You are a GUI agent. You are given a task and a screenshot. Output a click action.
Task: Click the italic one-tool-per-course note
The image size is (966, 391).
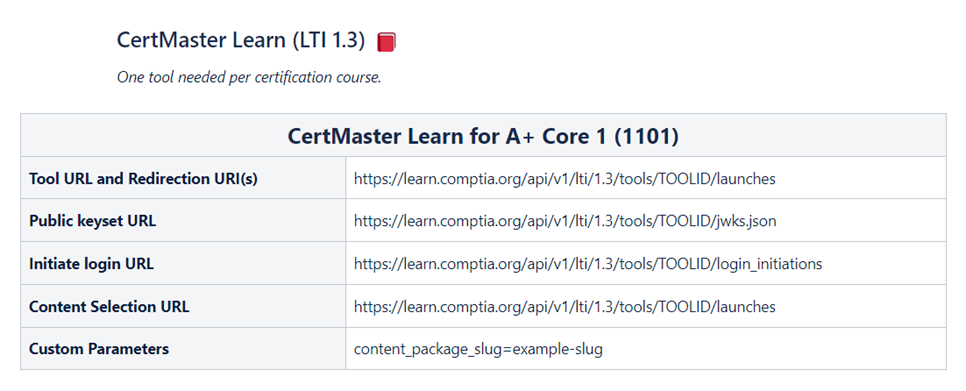coord(249,78)
